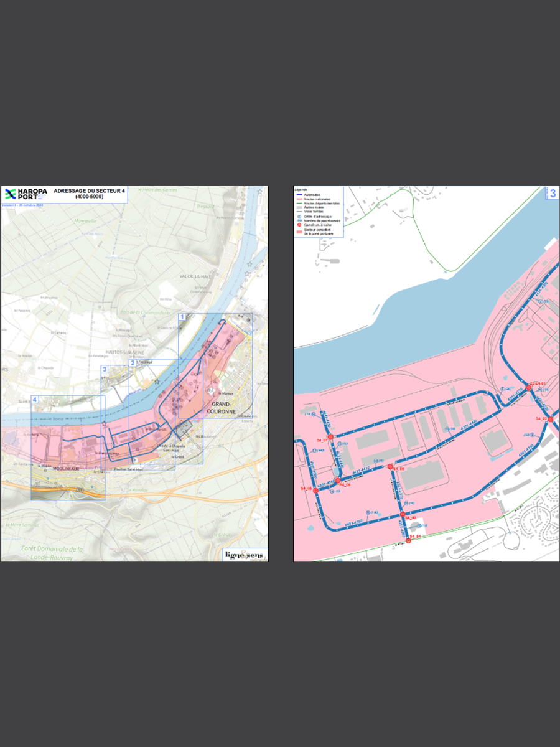Click the red S4_07 junction marker

click(x=330, y=437)
